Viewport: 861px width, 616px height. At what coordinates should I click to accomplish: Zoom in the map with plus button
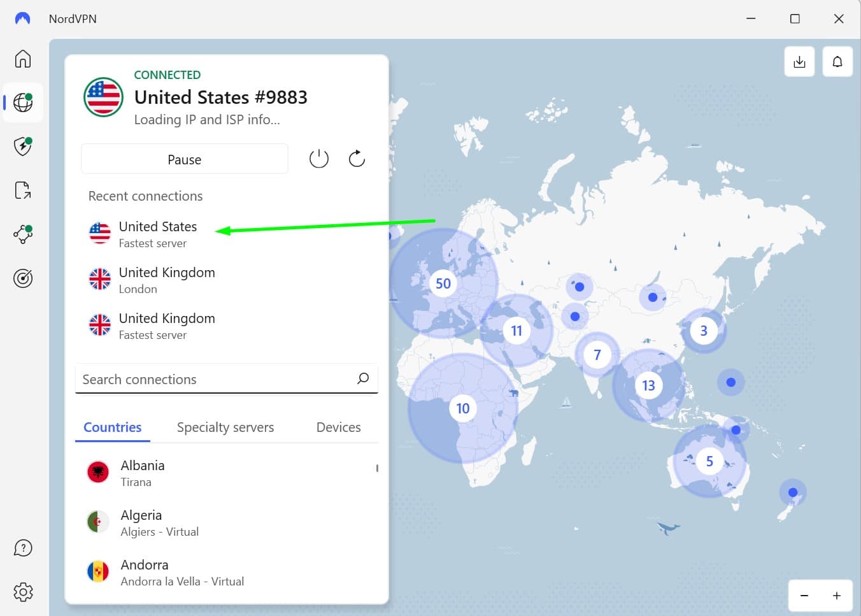point(837,596)
